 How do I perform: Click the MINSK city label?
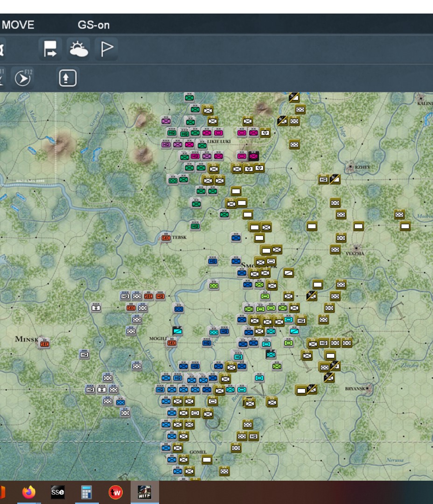click(x=27, y=339)
